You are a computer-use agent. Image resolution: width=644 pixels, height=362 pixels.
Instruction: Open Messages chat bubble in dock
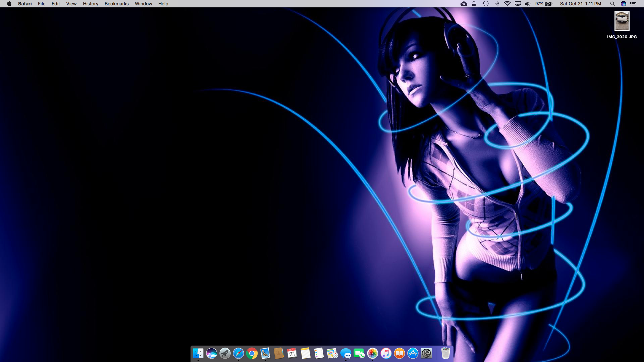point(346,353)
